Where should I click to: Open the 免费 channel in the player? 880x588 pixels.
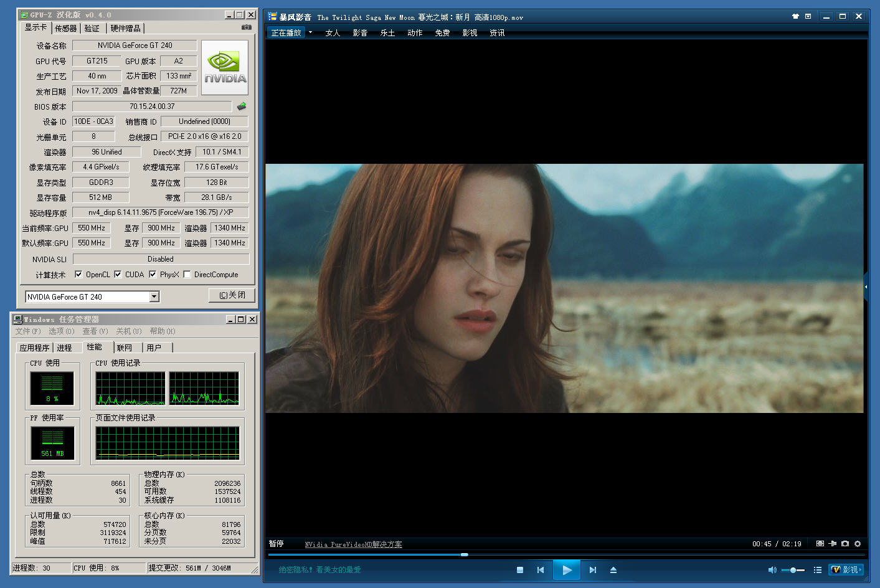(x=442, y=33)
